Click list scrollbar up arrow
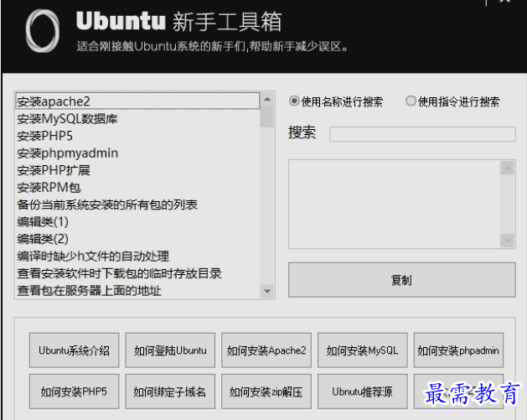Screen dimensions: 527x420 point(267,99)
